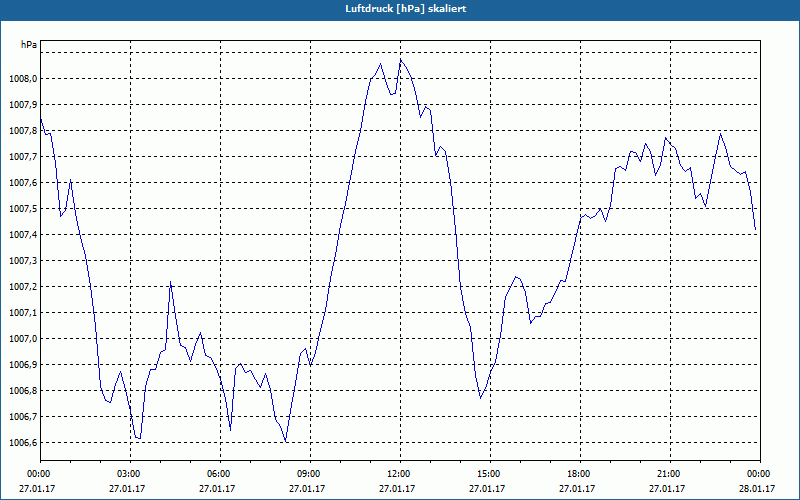This screenshot has height=500, width=800.
Task: Pick the y-axis value "1006,9"
Action: point(23,365)
